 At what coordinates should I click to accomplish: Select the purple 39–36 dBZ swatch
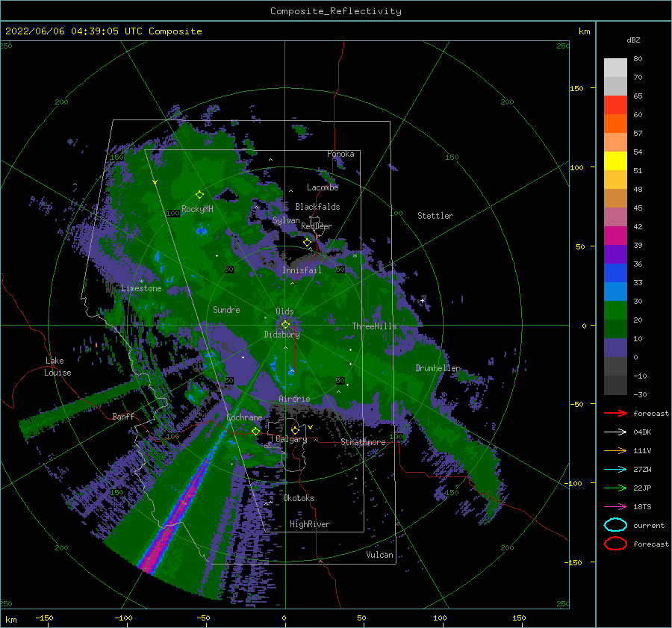coord(615,255)
